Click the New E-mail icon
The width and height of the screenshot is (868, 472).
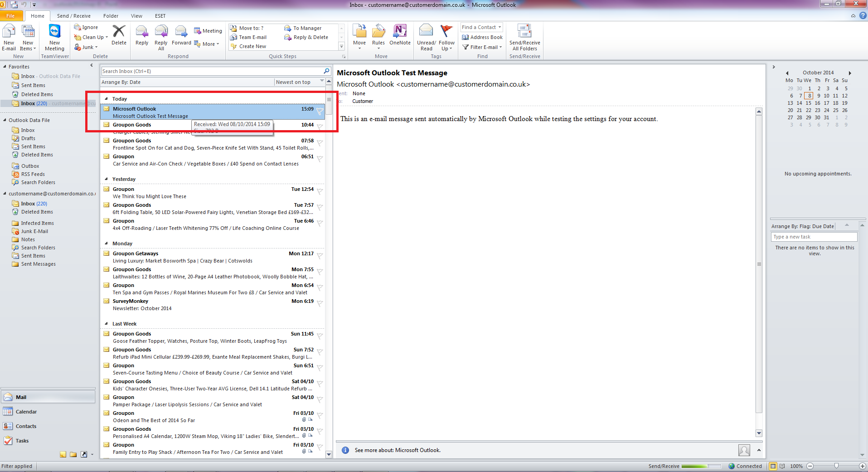[9, 37]
